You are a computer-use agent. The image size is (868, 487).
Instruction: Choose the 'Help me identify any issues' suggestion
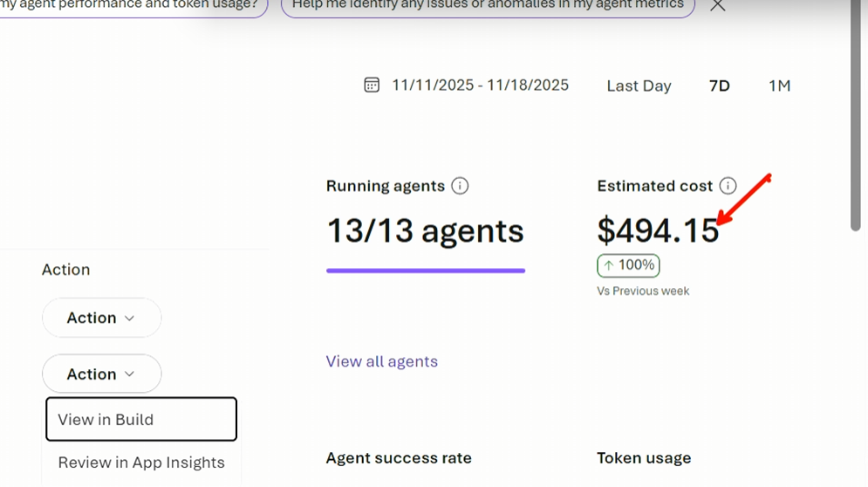click(488, 5)
